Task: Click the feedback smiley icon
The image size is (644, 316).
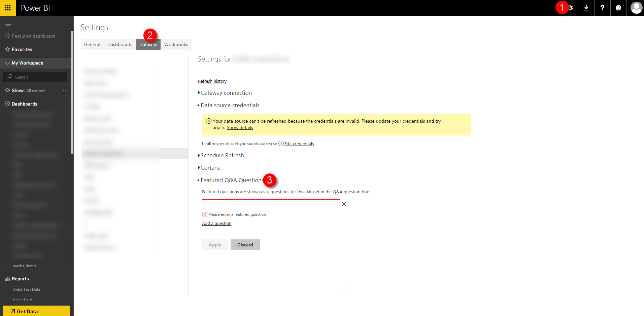Action: click(618, 8)
